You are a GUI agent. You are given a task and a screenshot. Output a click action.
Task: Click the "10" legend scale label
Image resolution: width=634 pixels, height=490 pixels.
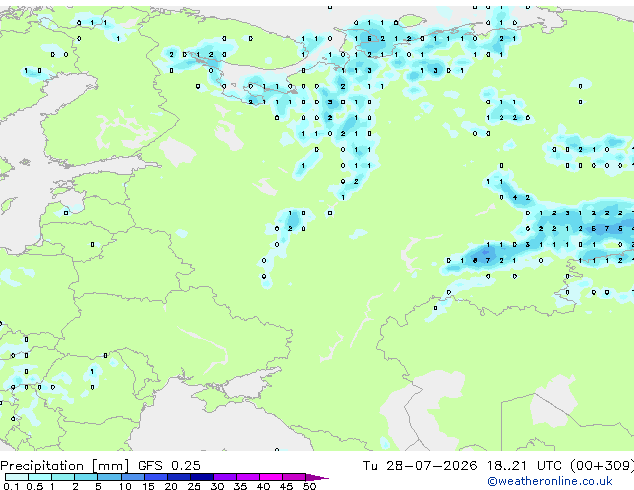125,486
